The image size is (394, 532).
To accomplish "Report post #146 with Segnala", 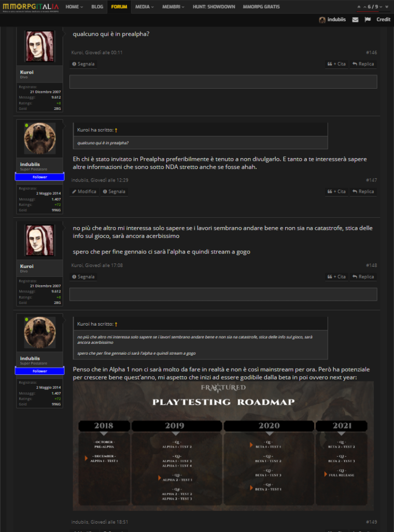I will click(x=83, y=64).
